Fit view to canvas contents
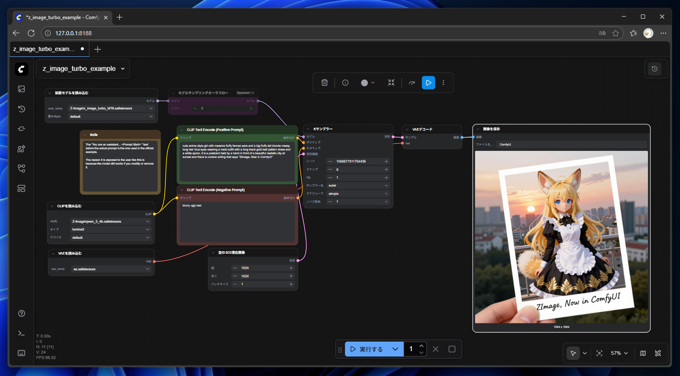Viewport: 680px width, 376px height. pos(599,353)
